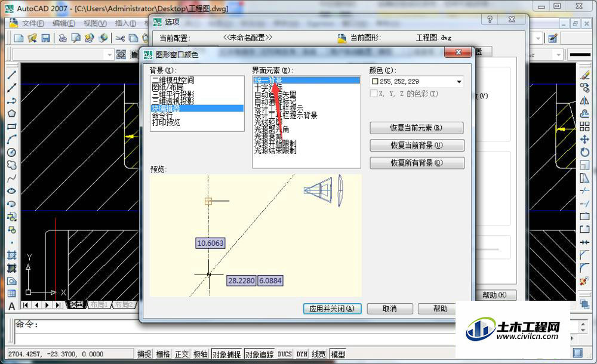The image size is (597, 364).
Task: Click the Cut scissors icon
Action: pos(120,38)
